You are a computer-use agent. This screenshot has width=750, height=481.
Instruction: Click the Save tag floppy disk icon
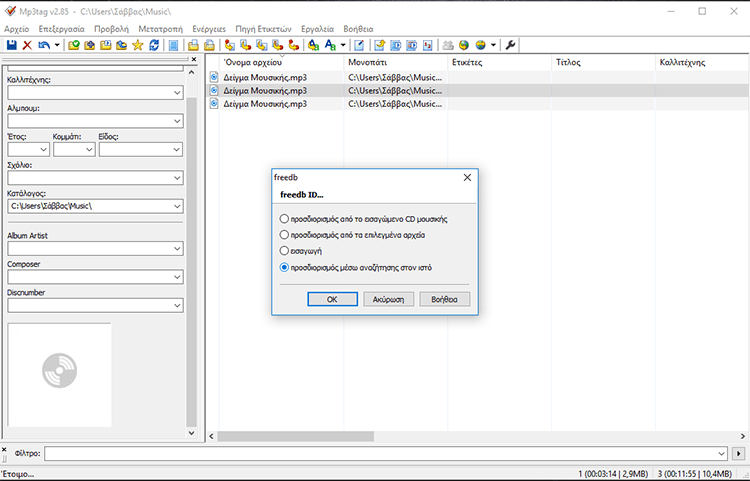[11, 45]
